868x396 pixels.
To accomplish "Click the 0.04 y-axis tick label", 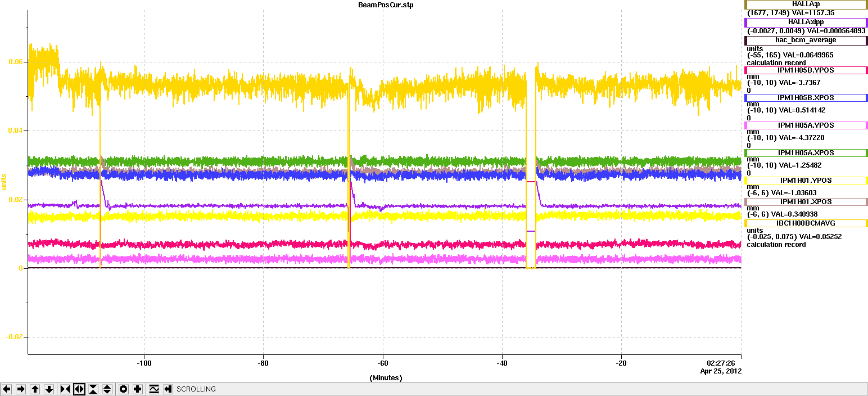I will 16,130.
